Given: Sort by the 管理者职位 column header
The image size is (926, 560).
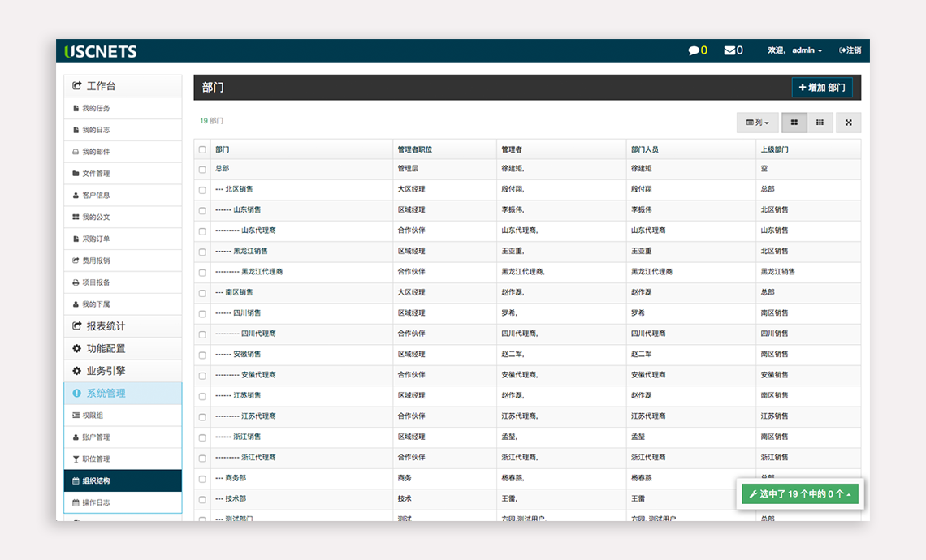Looking at the screenshot, I should pyautogui.click(x=414, y=149).
